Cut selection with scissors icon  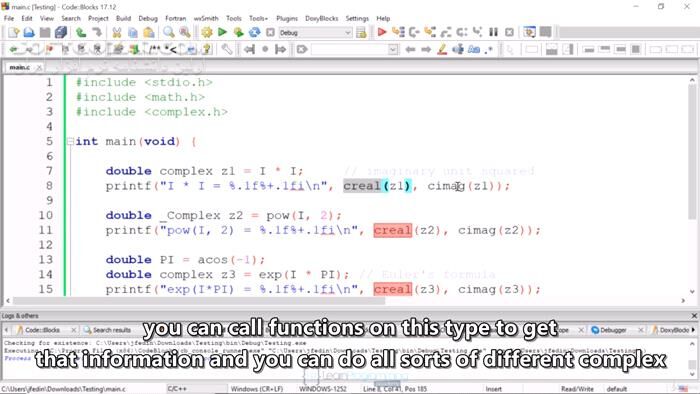pyautogui.click(x=117, y=32)
